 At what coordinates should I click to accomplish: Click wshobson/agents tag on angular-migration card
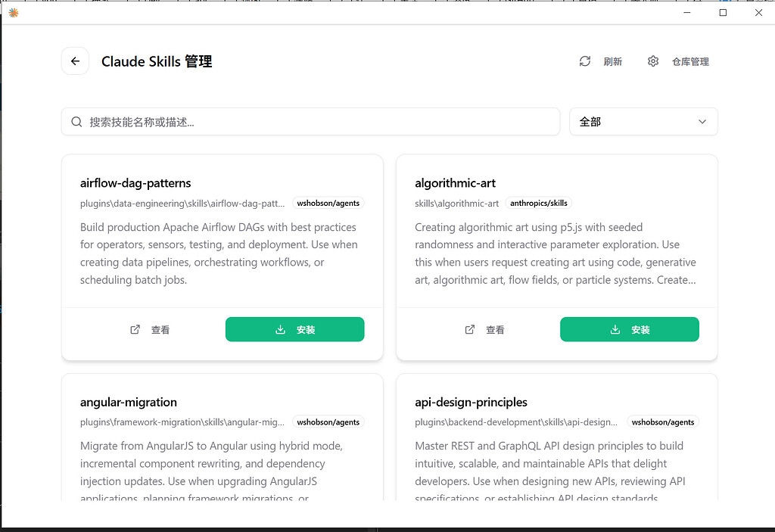pyautogui.click(x=328, y=422)
